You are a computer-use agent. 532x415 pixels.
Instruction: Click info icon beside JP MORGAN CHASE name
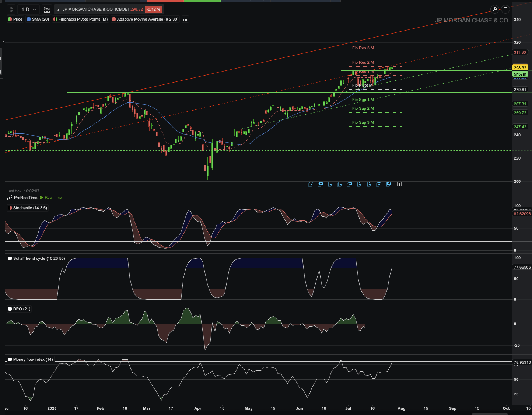58,9
